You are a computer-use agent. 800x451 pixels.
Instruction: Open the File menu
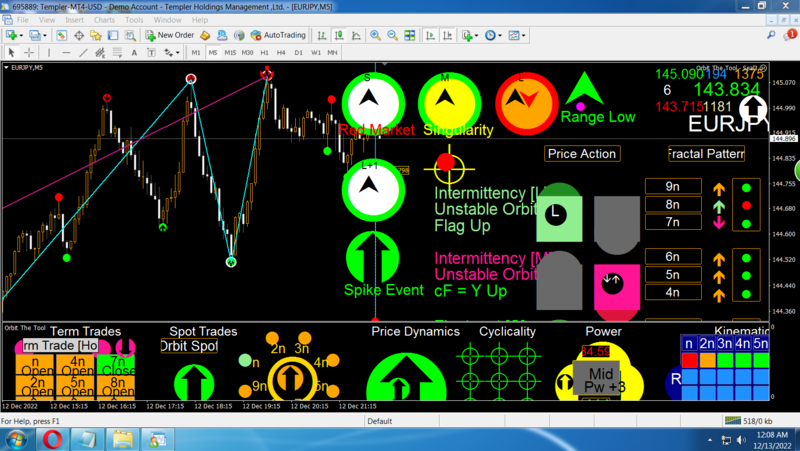23,20
